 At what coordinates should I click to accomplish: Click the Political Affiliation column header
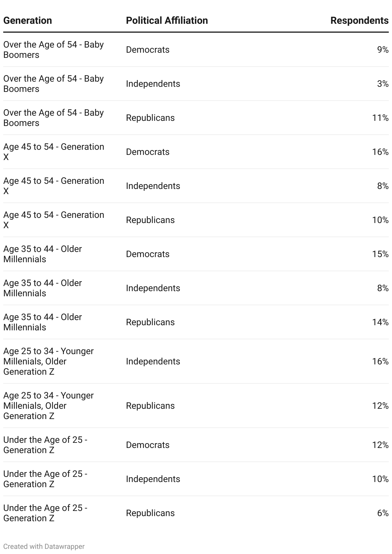(167, 21)
